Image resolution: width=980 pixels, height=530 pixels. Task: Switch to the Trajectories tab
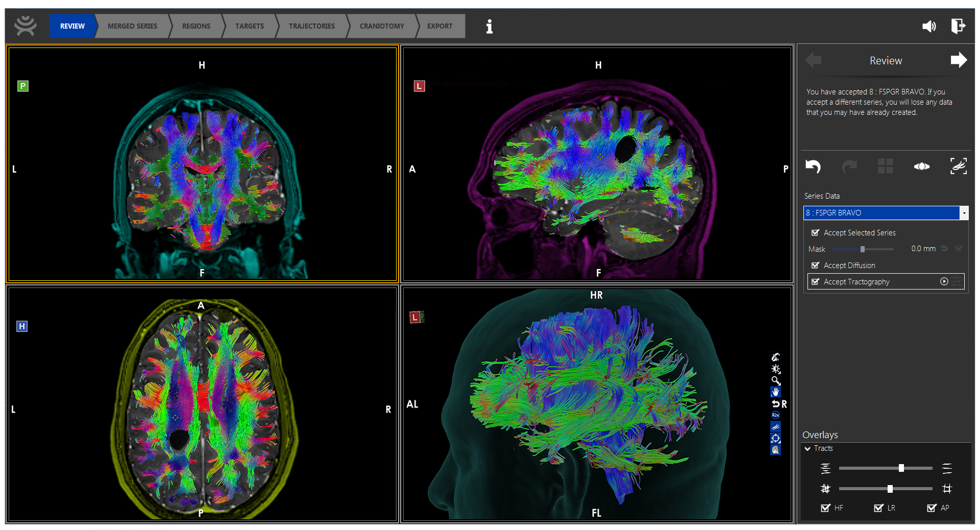[x=311, y=26]
